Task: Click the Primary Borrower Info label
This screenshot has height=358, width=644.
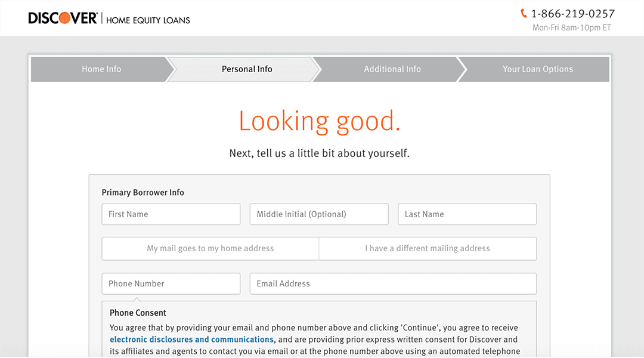Action: tap(143, 193)
